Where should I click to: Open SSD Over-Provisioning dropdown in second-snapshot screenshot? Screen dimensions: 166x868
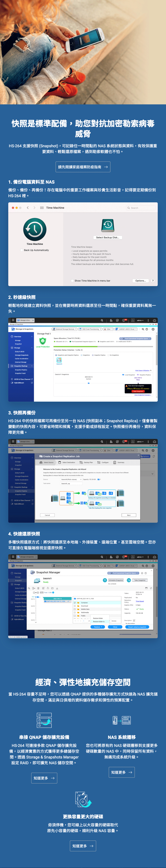(90, 329)
